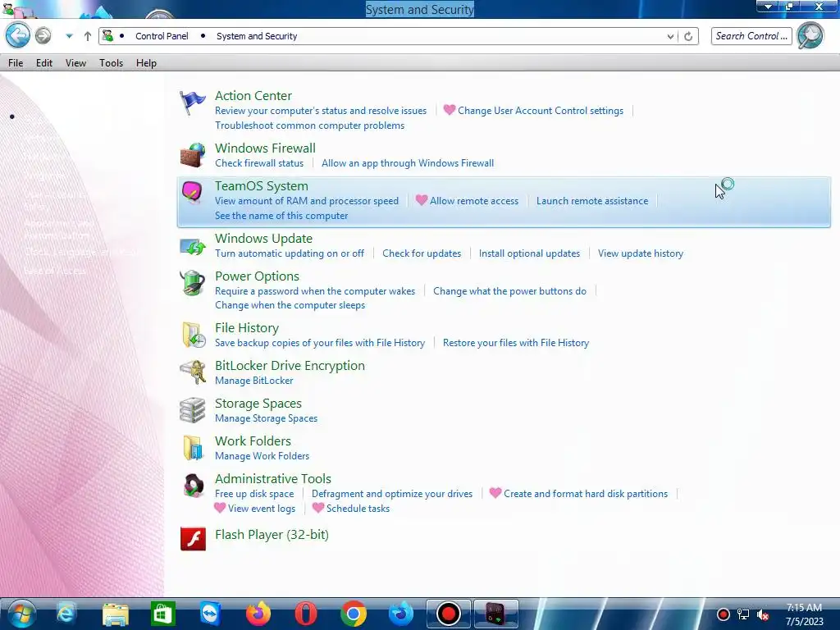Click Change what the power buttons do
Screen dimensions: 840x630
509,291
